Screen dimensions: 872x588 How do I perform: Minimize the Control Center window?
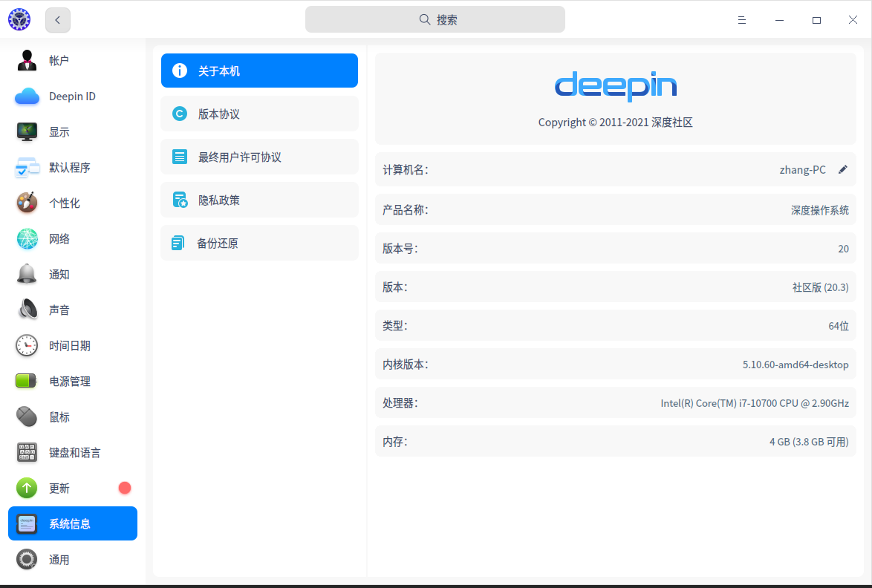[x=779, y=20]
